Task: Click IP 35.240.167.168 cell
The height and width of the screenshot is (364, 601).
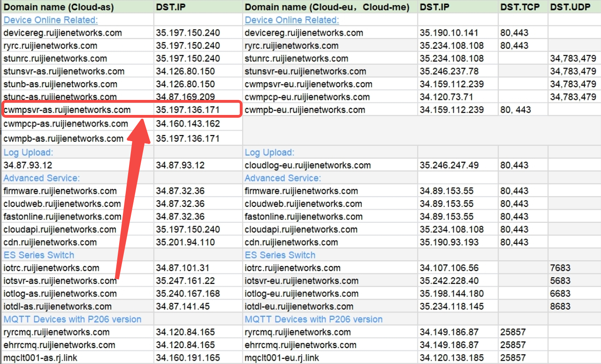Action: point(198,294)
